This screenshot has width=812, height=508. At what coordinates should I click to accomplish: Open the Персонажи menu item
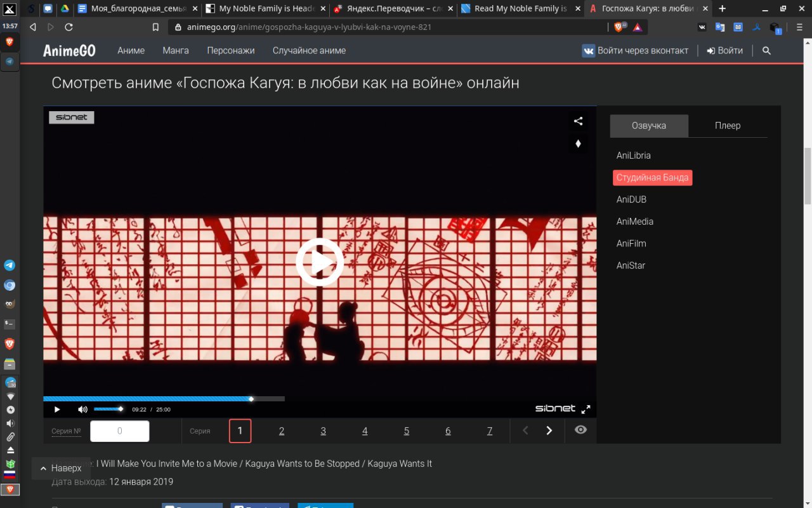pos(231,51)
